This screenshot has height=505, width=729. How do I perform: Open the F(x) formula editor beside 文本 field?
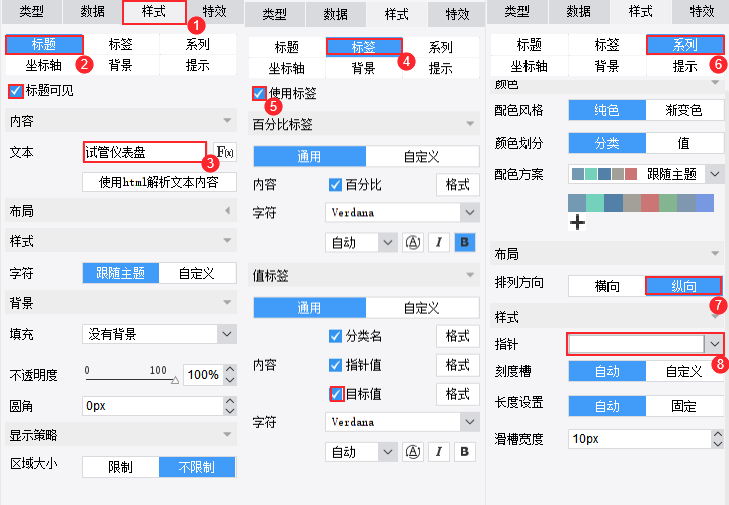click(x=225, y=152)
